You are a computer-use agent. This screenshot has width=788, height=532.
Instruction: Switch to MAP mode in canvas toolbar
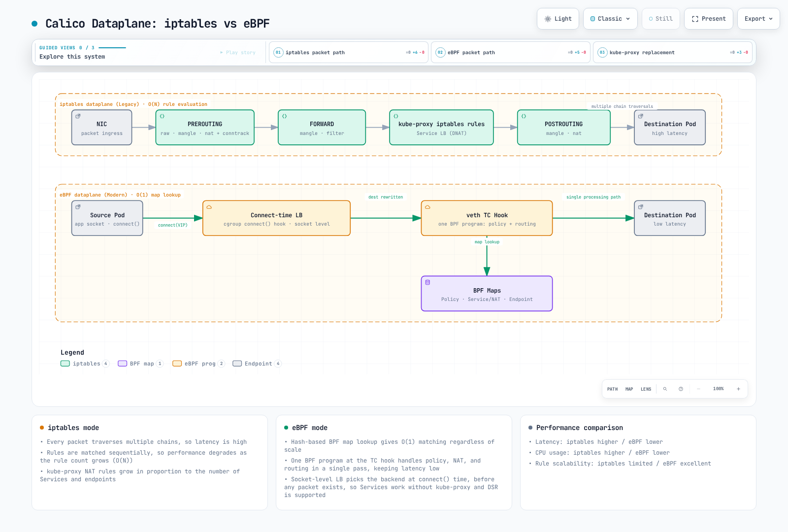[629, 389]
